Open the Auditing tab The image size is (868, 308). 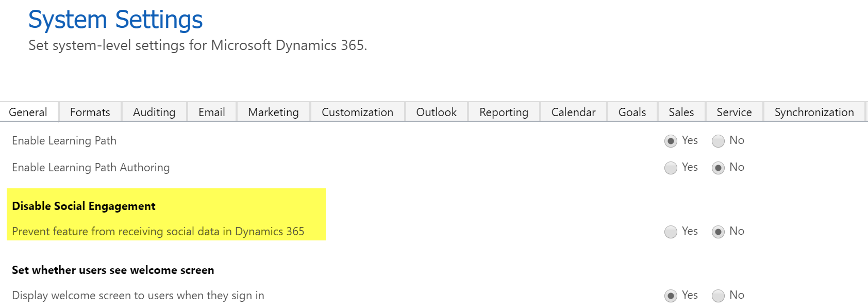tap(154, 112)
